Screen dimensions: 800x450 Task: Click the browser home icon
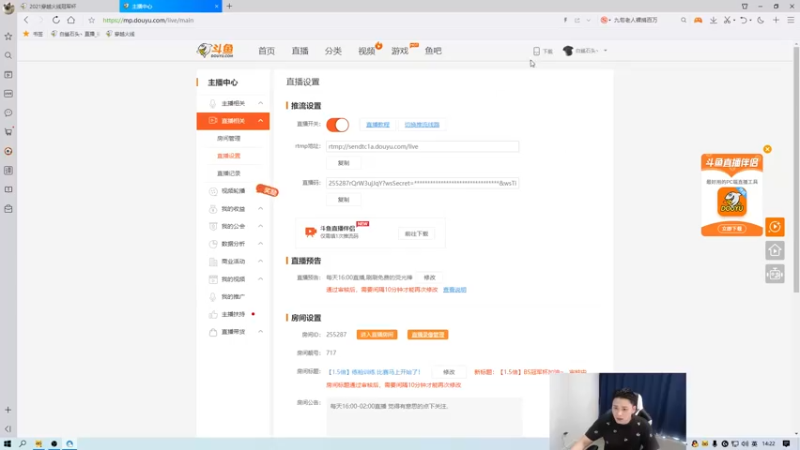coord(71,20)
